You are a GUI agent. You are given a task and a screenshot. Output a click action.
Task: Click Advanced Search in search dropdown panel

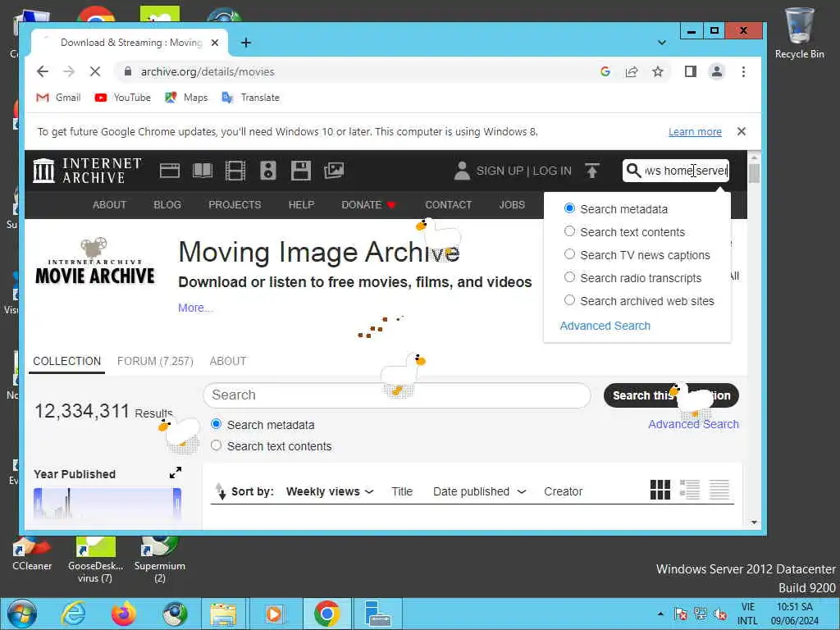(605, 326)
